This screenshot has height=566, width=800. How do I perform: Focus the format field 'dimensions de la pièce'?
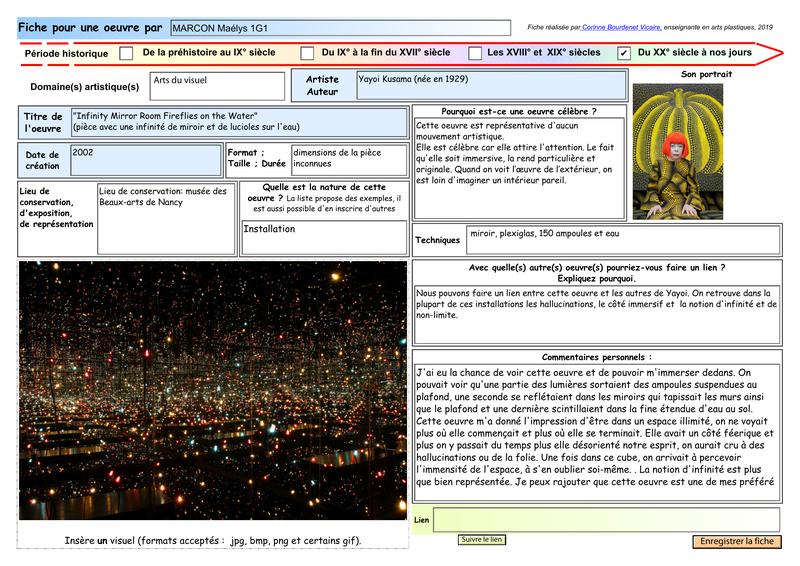[x=347, y=160]
